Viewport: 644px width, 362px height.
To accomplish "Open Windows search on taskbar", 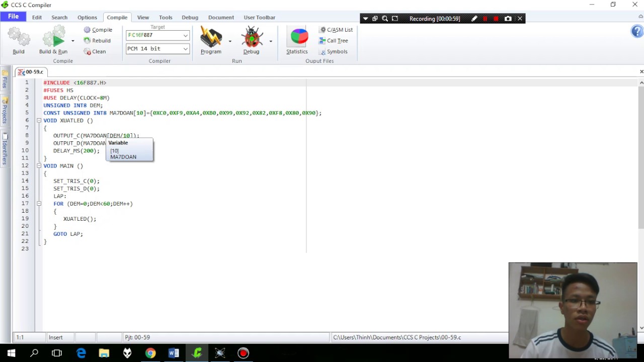I will pyautogui.click(x=34, y=353).
